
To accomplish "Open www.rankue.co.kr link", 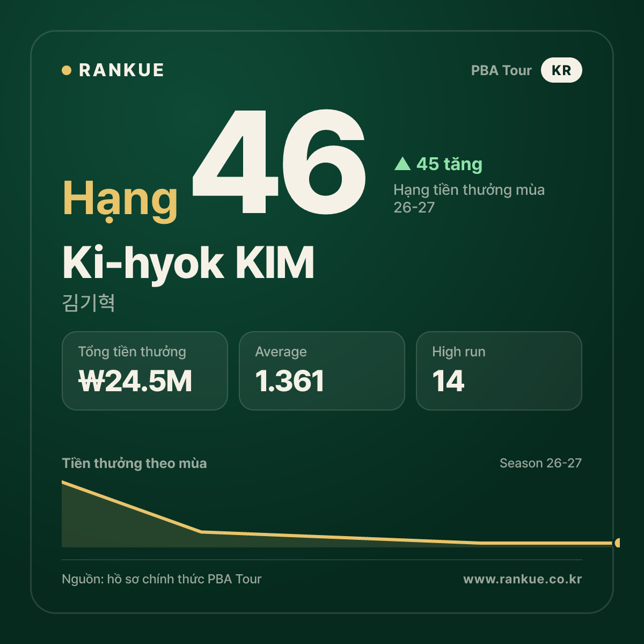I will 523,579.
